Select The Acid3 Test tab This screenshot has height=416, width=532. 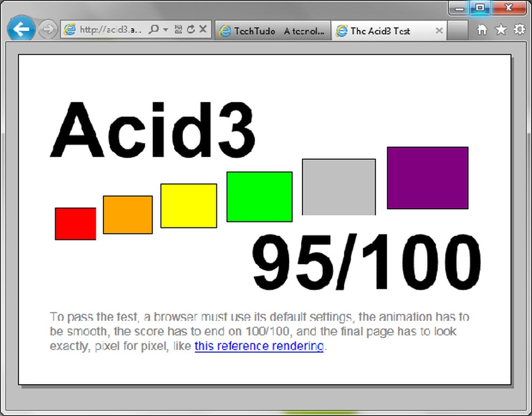[x=389, y=31]
